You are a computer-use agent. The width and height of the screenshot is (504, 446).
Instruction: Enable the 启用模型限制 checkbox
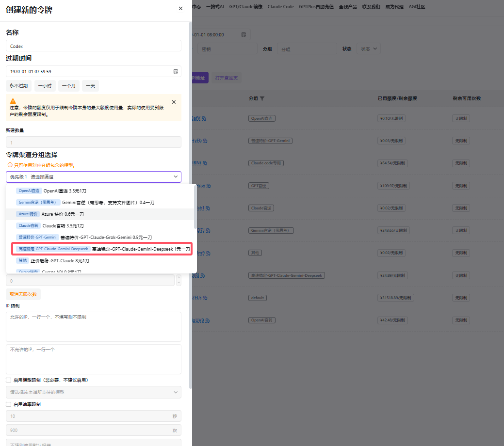coord(8,380)
